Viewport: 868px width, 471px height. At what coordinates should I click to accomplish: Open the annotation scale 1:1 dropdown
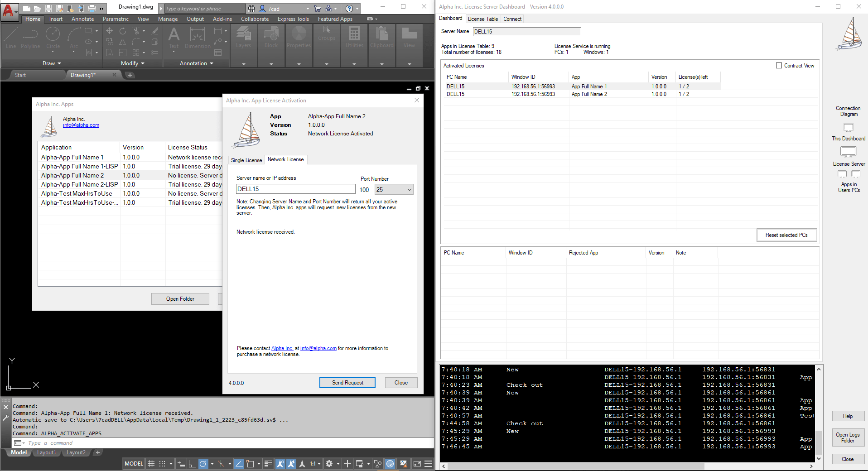pyautogui.click(x=315, y=464)
